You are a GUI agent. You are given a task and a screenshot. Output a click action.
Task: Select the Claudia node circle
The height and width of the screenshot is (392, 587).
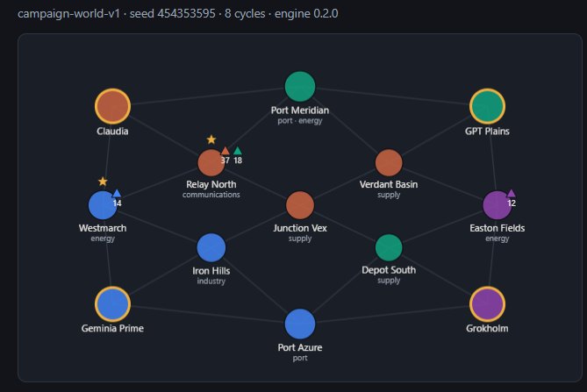point(112,106)
